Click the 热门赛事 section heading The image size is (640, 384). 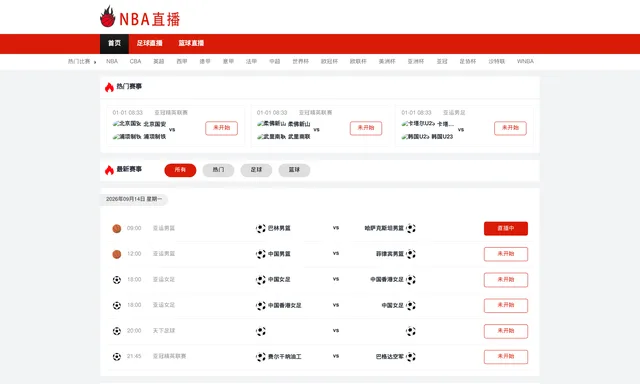(129, 87)
